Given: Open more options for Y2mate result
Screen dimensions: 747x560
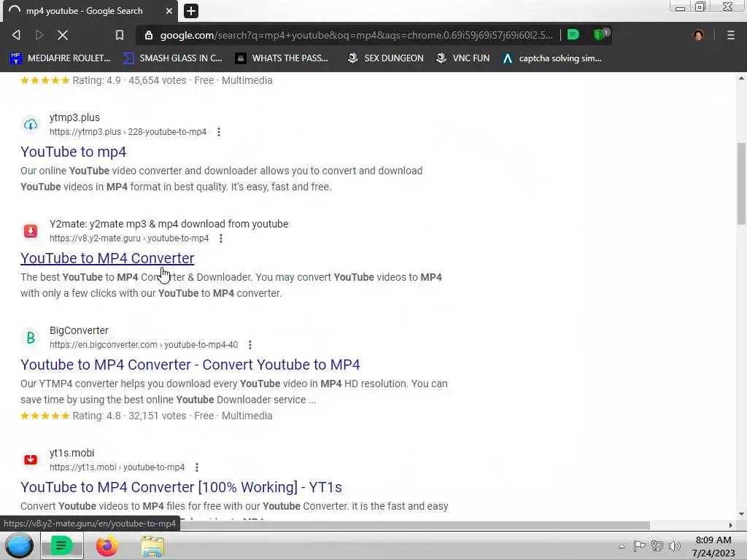Looking at the screenshot, I should click(221, 238).
